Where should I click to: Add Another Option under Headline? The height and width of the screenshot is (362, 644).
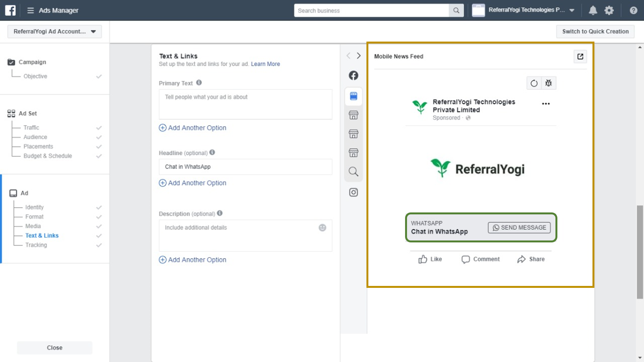tap(193, 183)
